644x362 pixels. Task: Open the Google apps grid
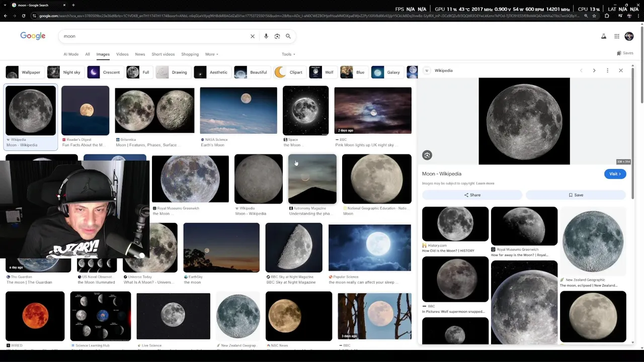tap(617, 36)
